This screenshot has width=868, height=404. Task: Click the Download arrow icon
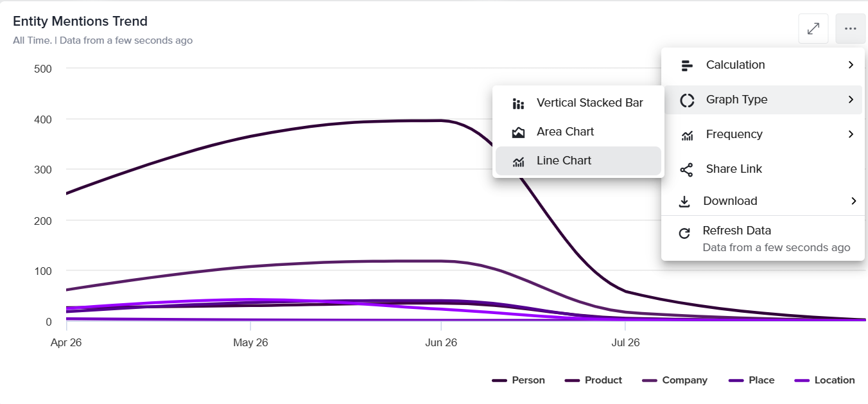pyautogui.click(x=684, y=202)
